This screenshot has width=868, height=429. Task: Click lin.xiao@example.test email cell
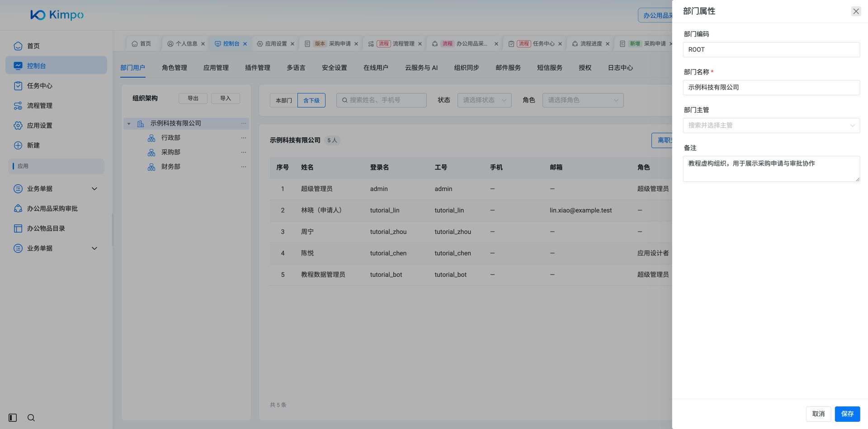tap(580, 210)
